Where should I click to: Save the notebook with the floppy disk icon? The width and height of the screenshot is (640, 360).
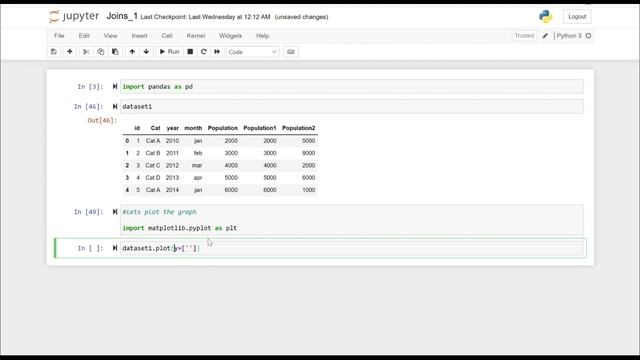pos(53,52)
